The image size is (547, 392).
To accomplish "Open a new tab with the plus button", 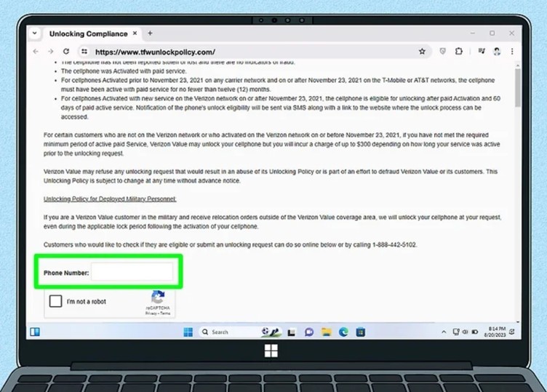I will click(150, 33).
